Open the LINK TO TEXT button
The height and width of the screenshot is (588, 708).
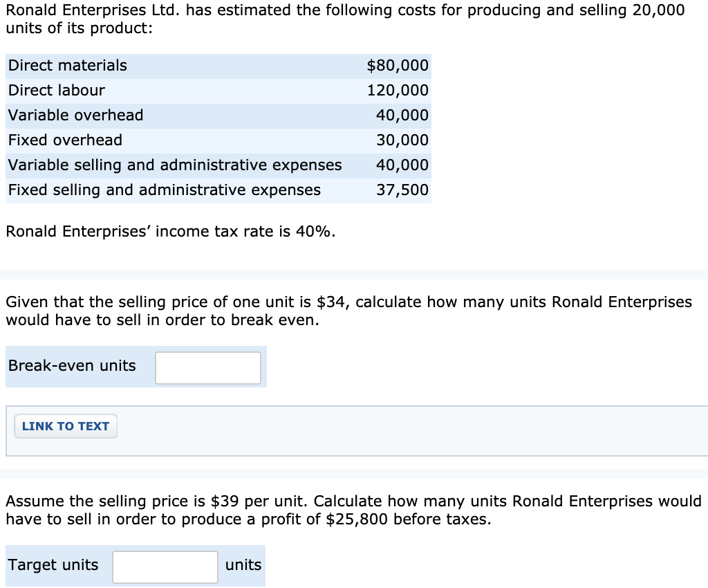pyautogui.click(x=66, y=426)
